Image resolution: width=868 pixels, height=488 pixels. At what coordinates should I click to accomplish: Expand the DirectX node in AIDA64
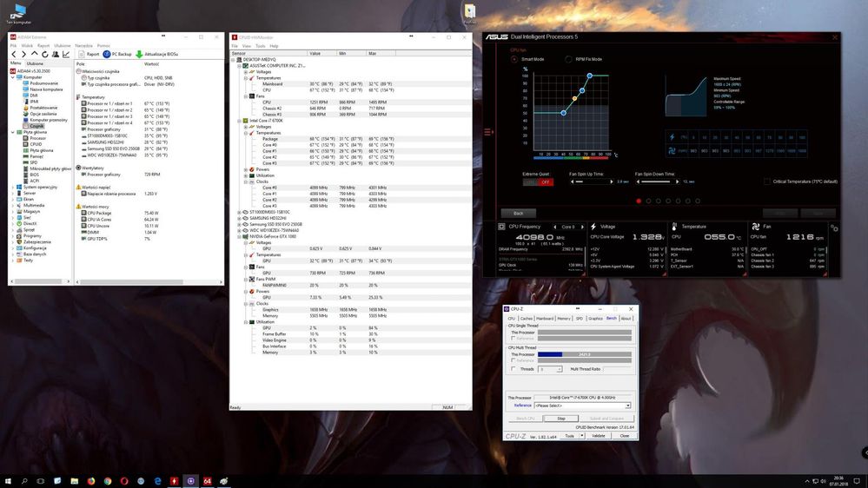pyautogui.click(x=13, y=223)
